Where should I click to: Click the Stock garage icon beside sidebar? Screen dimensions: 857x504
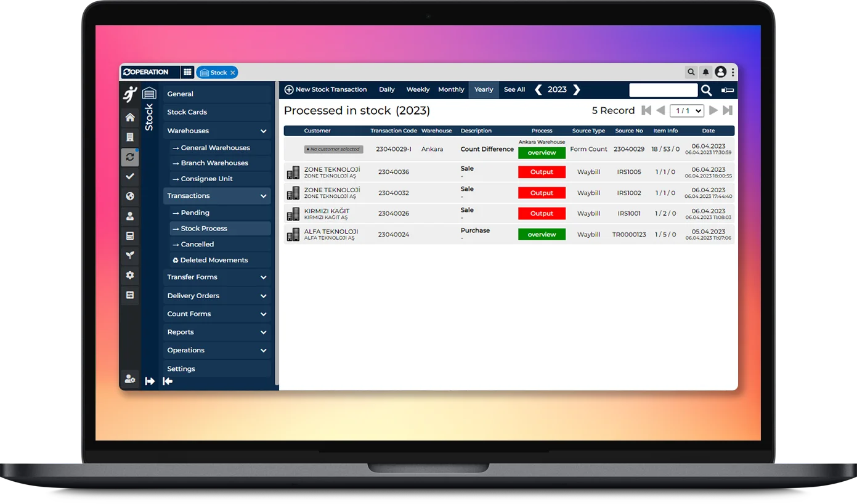(148, 94)
